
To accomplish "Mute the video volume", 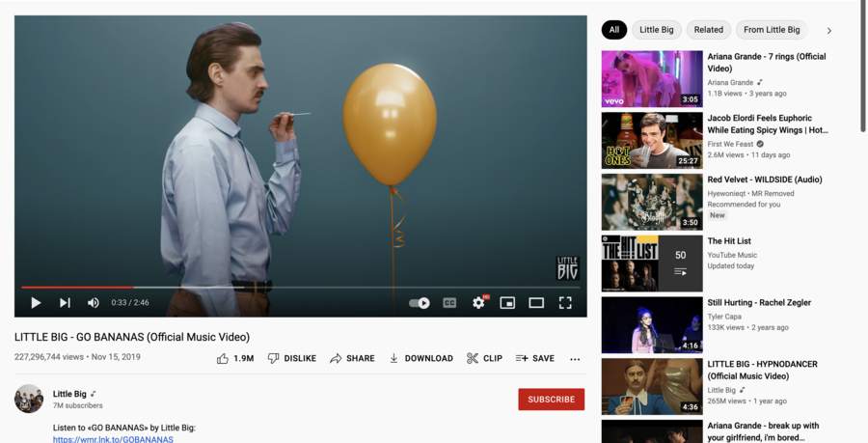I will pos(94,303).
